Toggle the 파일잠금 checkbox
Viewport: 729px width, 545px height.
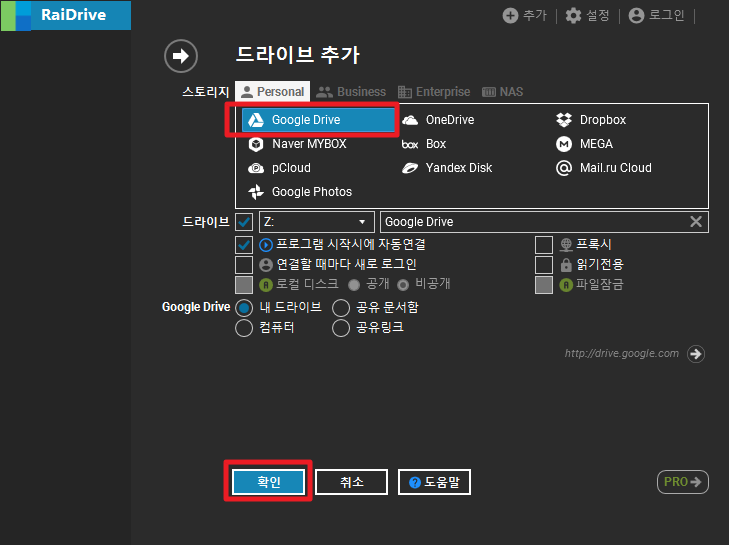click(544, 285)
